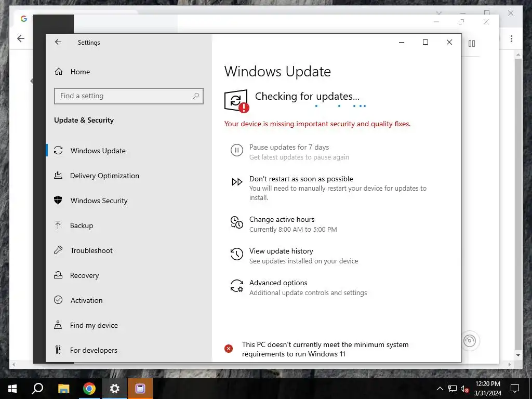Click the Chrome side panel icon
Image resolution: width=532 pixels, height=399 pixels.
pos(472,44)
